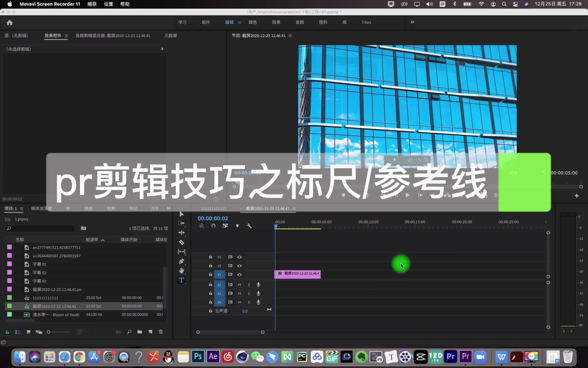Select the Ripple Edit tool

tap(181, 232)
